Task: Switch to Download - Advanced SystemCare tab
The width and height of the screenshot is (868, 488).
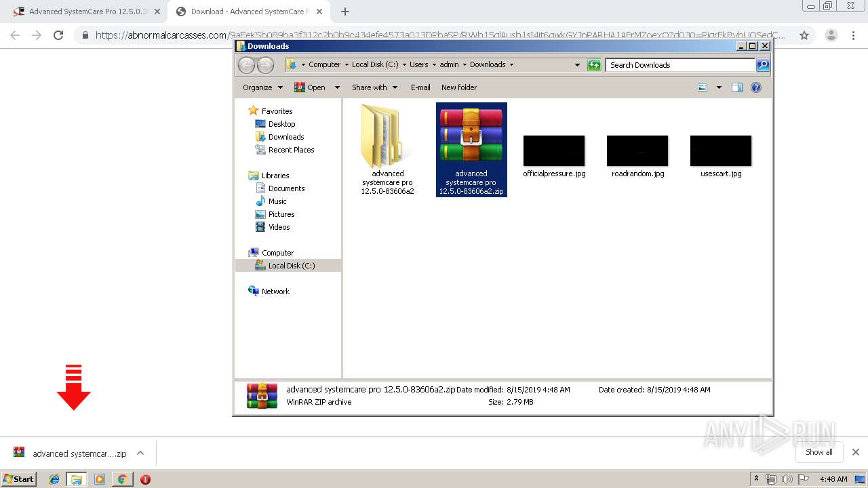Action: (250, 12)
